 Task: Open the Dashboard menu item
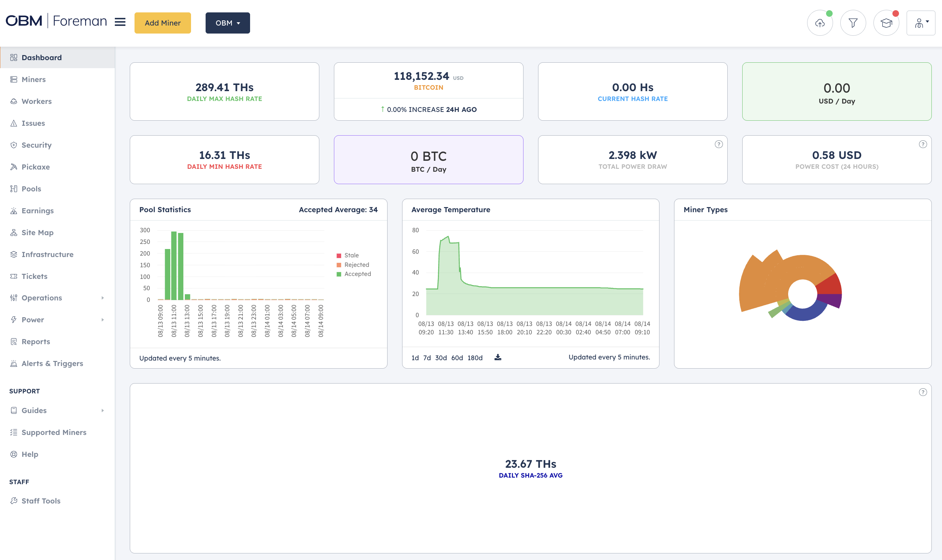click(57, 57)
